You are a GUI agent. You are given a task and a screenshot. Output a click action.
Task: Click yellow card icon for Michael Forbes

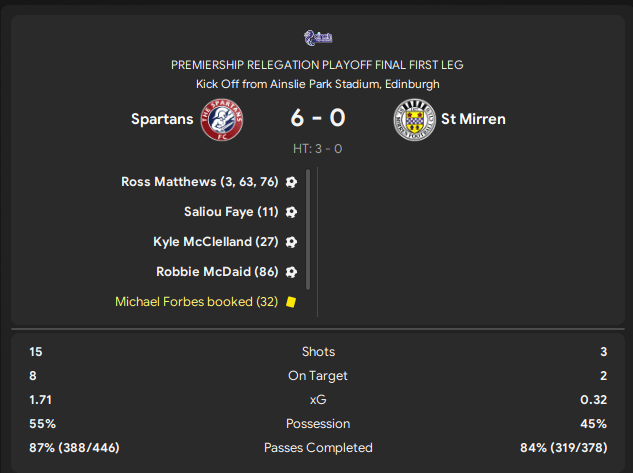click(x=291, y=302)
